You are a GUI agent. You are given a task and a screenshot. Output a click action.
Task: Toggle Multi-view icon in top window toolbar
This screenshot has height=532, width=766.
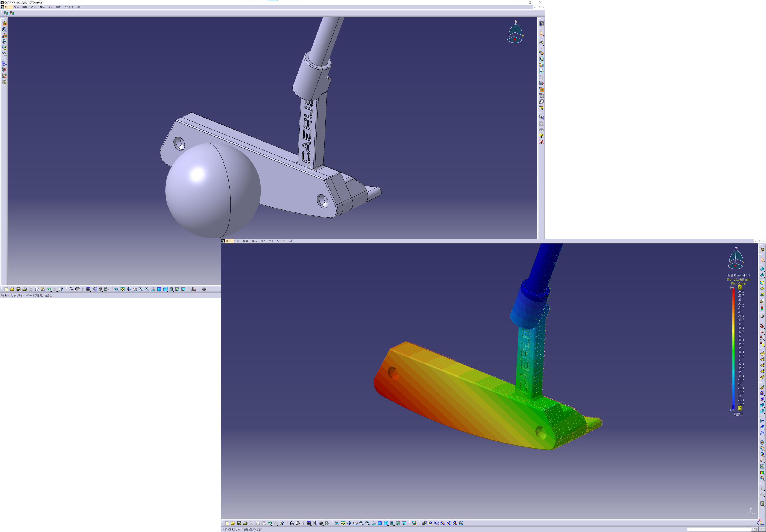(159, 289)
